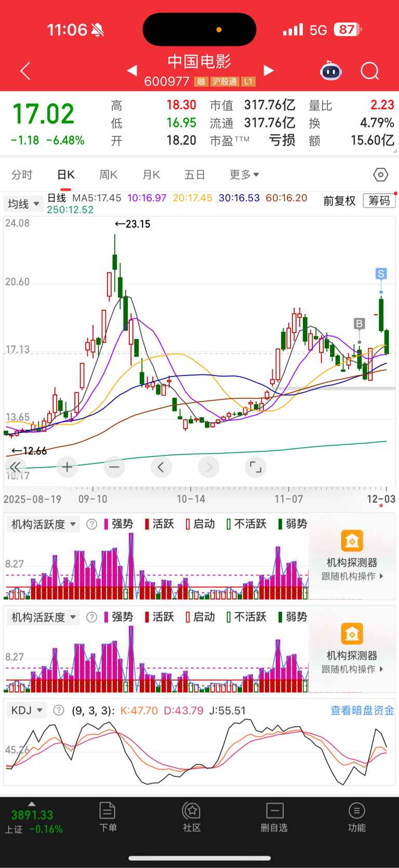This screenshot has height=868, width=399.
Task: Zoom out the chart with minus button
Action: click(114, 467)
